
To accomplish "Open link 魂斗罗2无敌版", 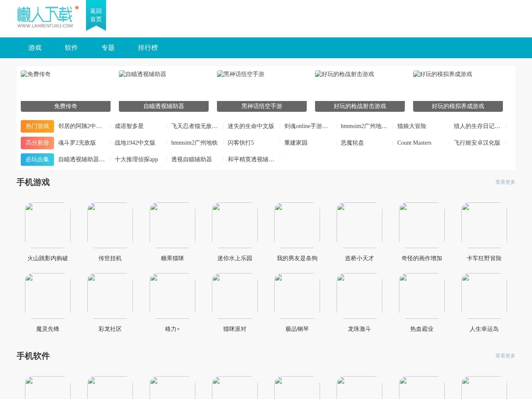I will [77, 143].
